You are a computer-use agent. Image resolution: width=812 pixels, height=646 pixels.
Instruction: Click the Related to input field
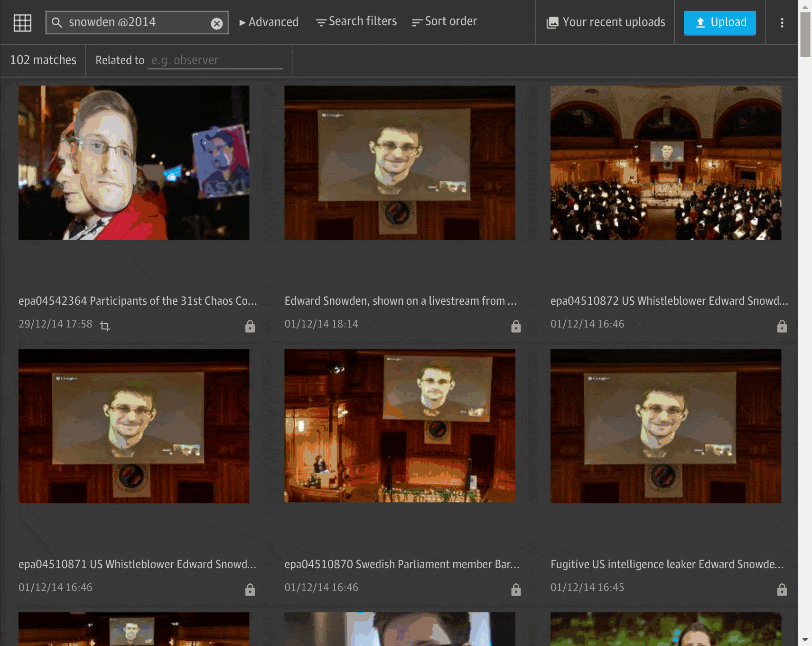coord(215,60)
